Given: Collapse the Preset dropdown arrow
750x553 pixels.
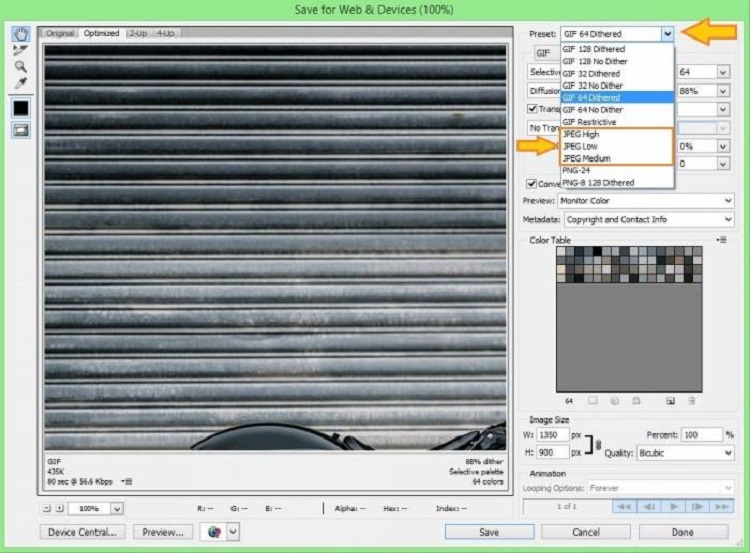Looking at the screenshot, I should [x=667, y=34].
